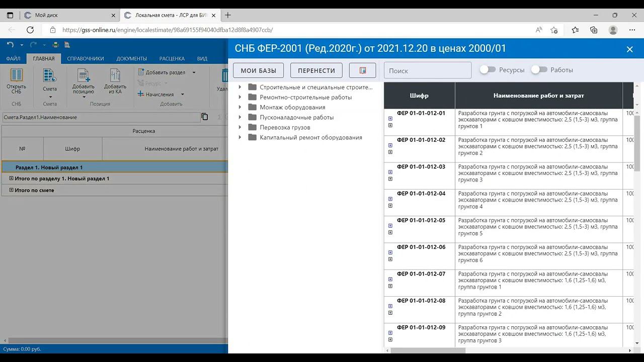Open the undo history dropdown arrow

click(x=22, y=45)
